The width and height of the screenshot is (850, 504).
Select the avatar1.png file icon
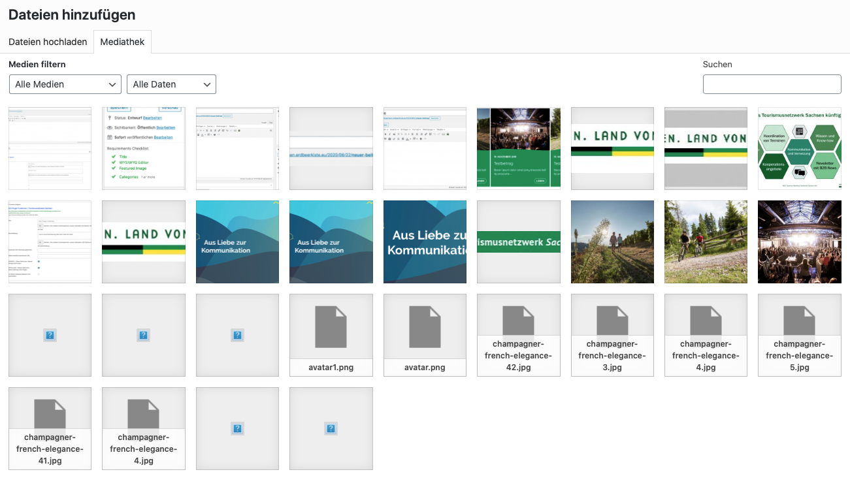click(331, 335)
